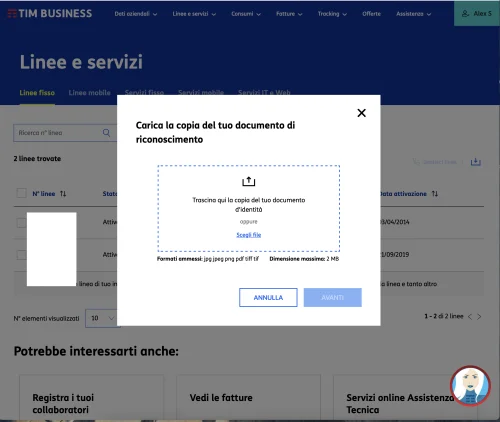Close the document upload dialog
This screenshot has width=500, height=422.
361,113
